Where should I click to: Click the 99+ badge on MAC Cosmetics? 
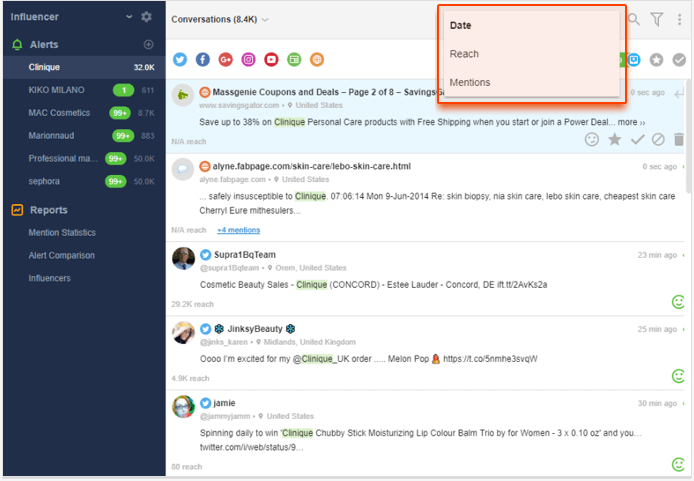tap(120, 113)
